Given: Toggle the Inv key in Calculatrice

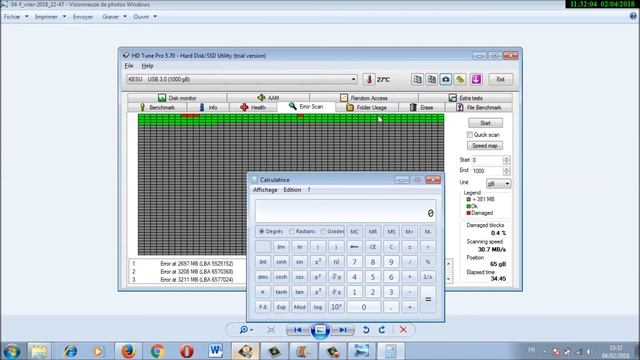Looking at the screenshot, I should 281,247.
